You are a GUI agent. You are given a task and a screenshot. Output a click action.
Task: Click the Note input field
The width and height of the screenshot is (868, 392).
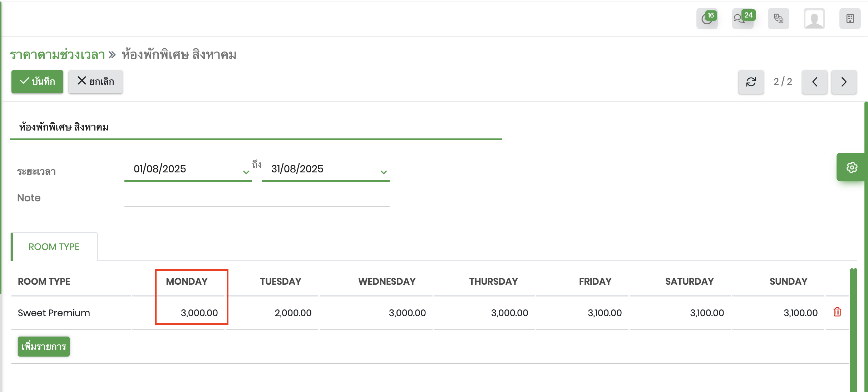tap(257, 198)
